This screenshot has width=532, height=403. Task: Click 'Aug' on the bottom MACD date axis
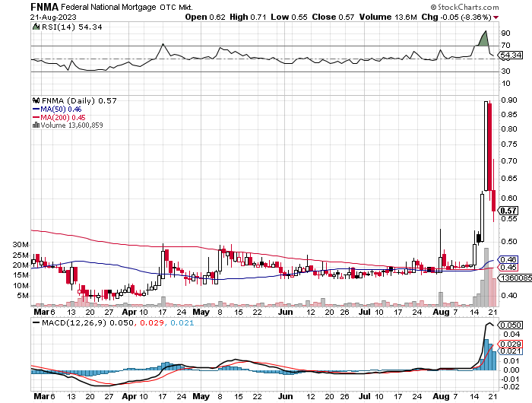click(x=441, y=396)
